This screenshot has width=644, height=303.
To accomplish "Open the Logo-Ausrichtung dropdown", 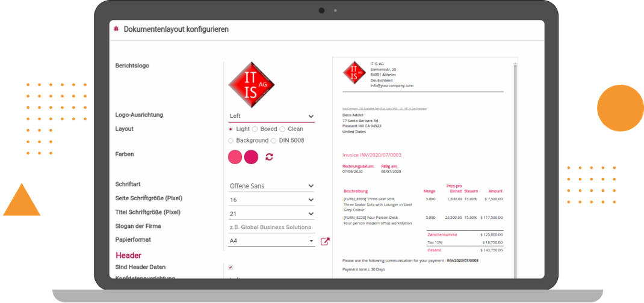I will (x=271, y=116).
